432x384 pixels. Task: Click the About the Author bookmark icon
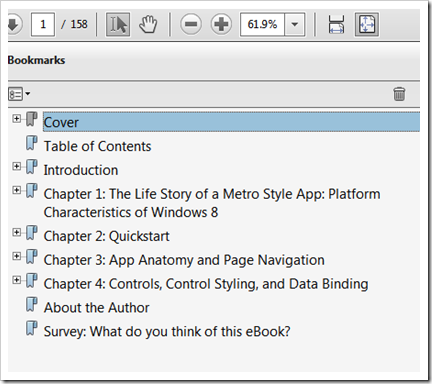(32, 304)
